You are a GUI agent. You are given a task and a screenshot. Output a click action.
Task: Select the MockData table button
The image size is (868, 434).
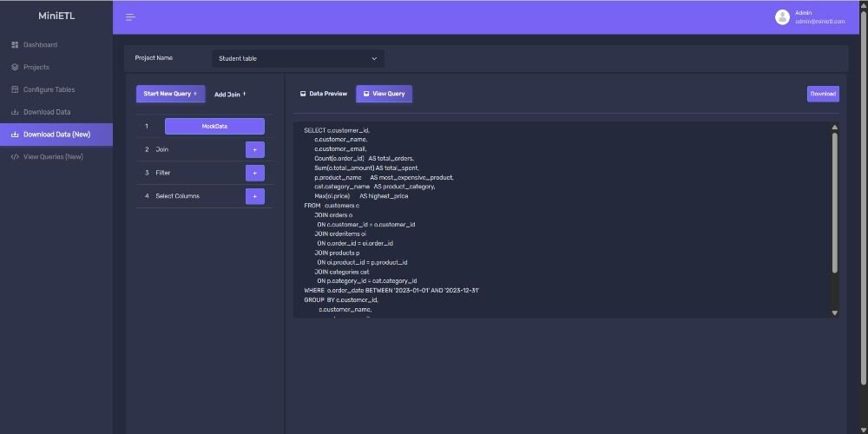click(214, 126)
